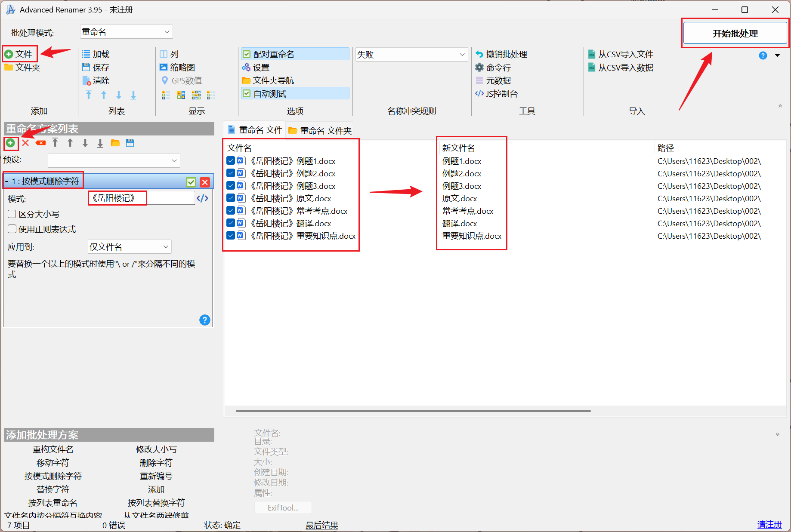Screen dimensions: 791x532
Task: Switch to 缩略图 thumbnail view
Action: click(x=177, y=68)
